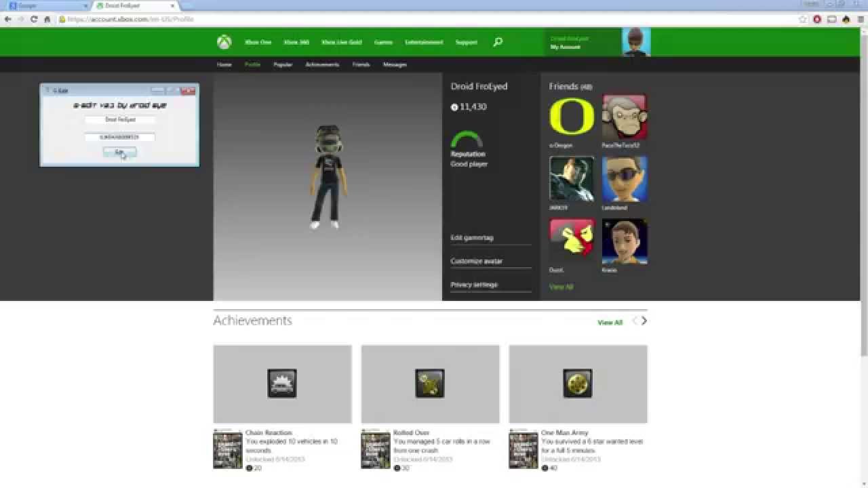The height and width of the screenshot is (488, 868).
Task: Open Xbox One menu in header
Action: click(x=258, y=42)
